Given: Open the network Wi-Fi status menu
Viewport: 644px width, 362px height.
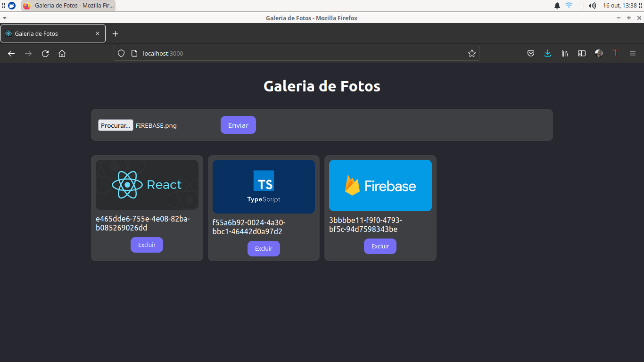Looking at the screenshot, I should 569,5.
